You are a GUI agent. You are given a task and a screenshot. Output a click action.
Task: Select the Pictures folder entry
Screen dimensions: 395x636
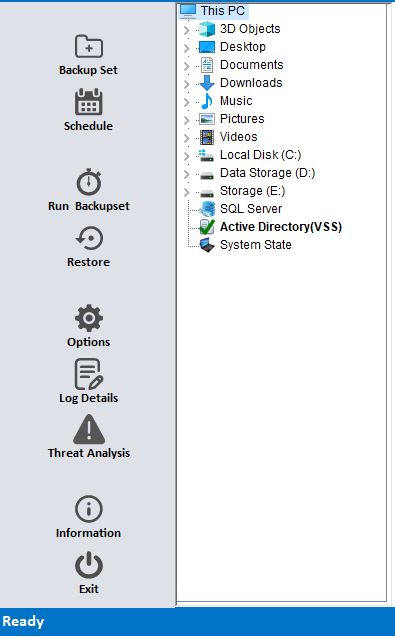[x=242, y=119]
